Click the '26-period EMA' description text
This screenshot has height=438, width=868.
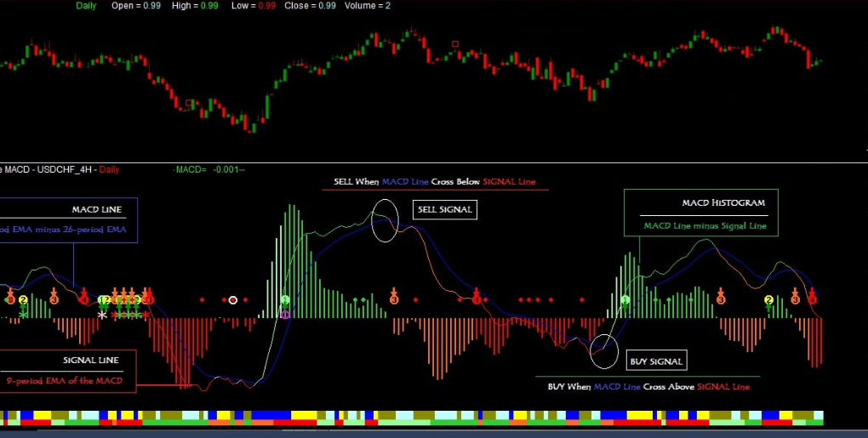[x=63, y=230]
